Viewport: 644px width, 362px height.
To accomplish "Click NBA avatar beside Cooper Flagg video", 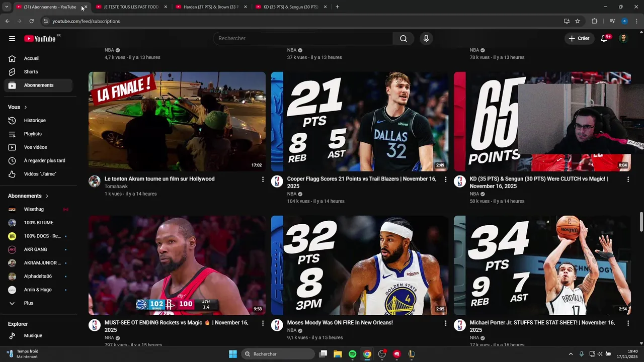I will (277, 182).
